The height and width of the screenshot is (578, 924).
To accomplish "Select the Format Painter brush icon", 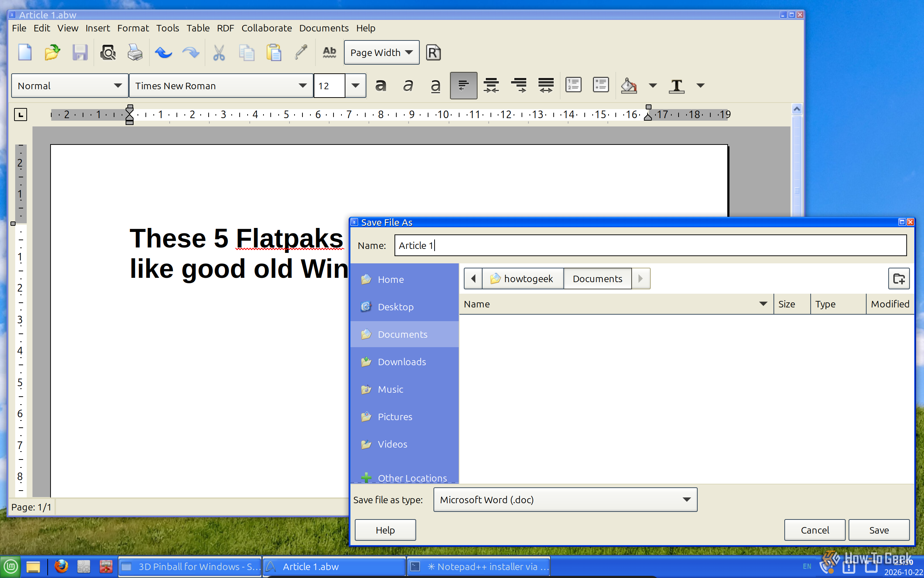I will click(301, 52).
